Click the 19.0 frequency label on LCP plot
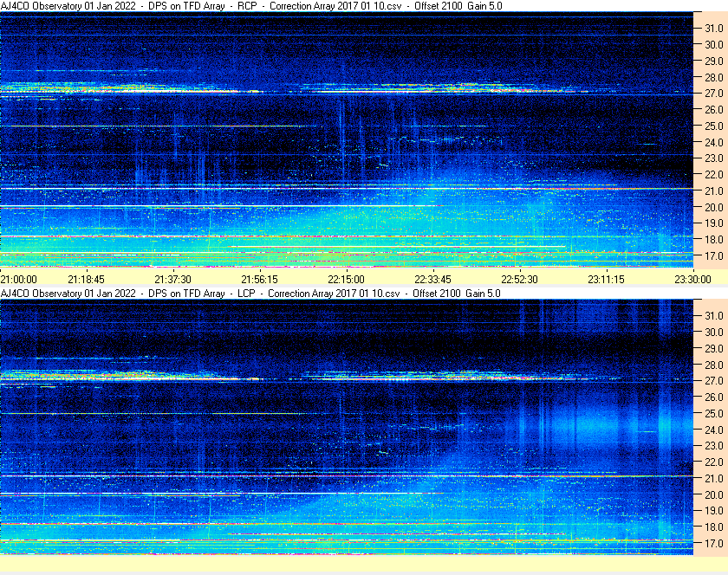 714,511
